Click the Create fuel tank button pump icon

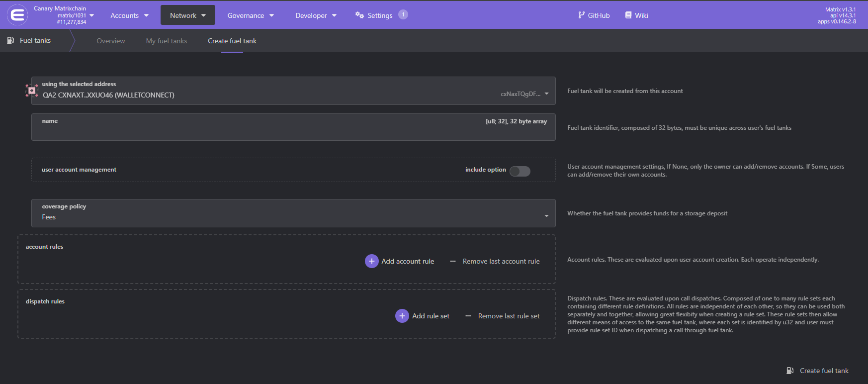[790, 371]
